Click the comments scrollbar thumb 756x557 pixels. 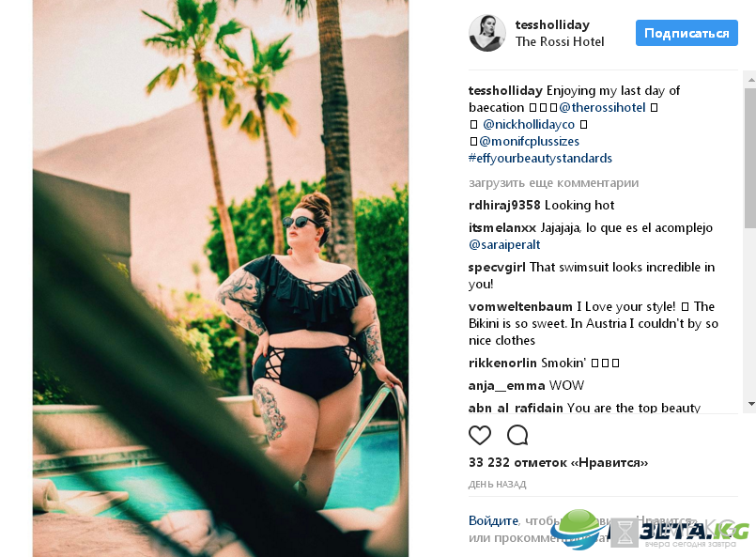(750, 154)
